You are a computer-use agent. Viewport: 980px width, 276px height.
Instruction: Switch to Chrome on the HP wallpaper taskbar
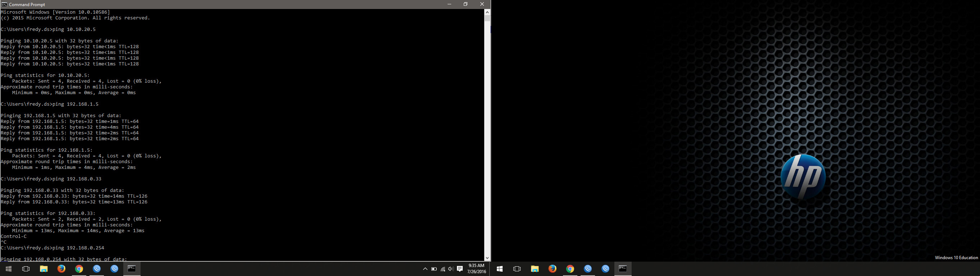click(570, 269)
